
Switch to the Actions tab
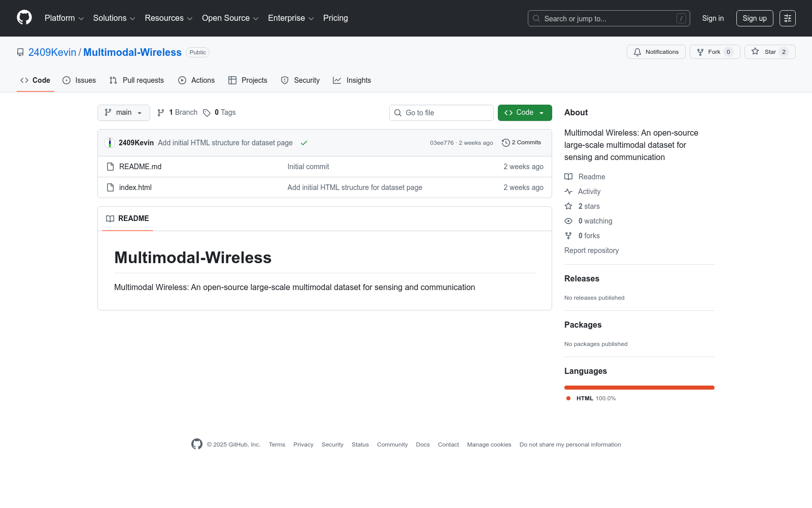[x=196, y=80]
